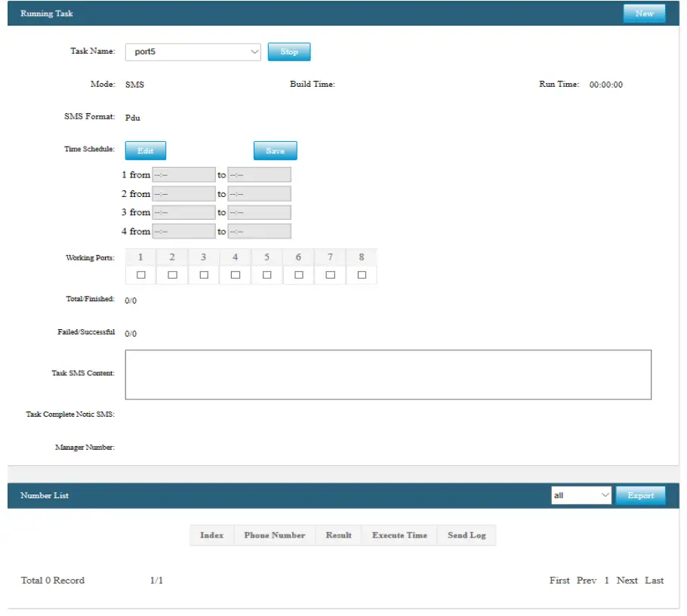Open the 'all' filter dropdown
The width and height of the screenshot is (687, 616).
(x=581, y=495)
